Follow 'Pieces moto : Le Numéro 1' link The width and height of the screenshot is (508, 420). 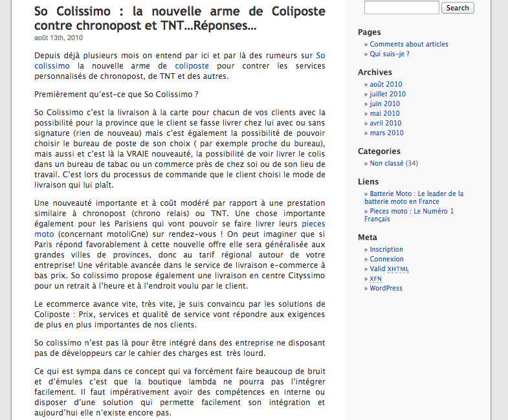pyautogui.click(x=409, y=215)
